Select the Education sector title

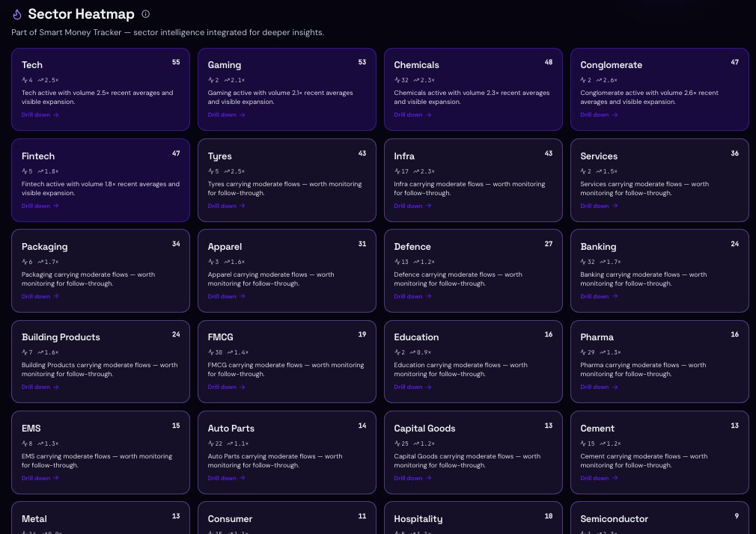pos(416,337)
